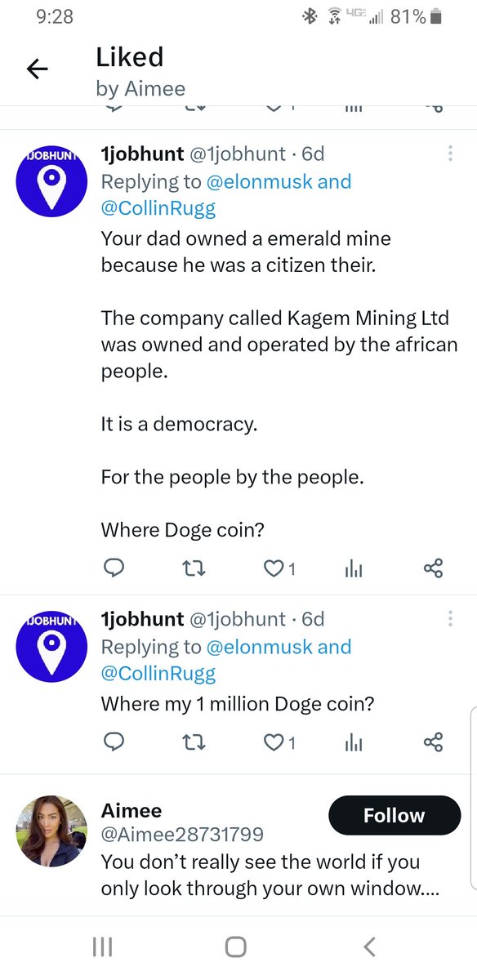477x980 pixels.
Task: Open @CollinRugg mention in second tweet
Action: click(158, 674)
